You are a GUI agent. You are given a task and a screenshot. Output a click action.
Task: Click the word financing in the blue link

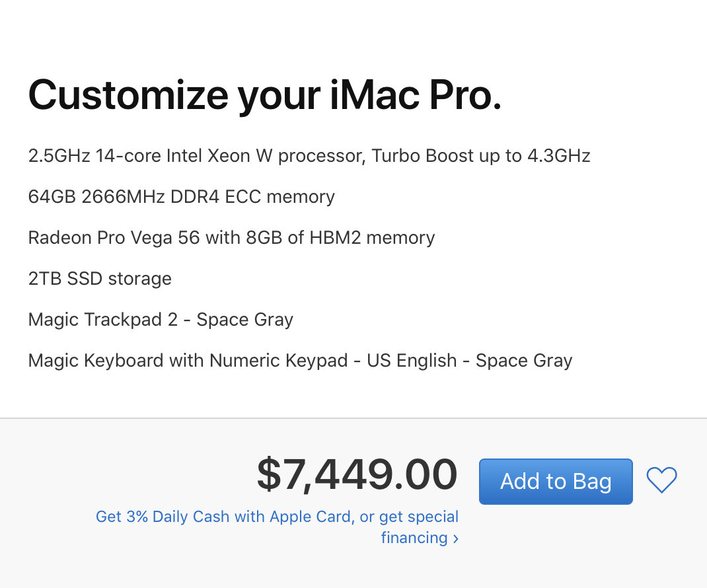point(414,538)
